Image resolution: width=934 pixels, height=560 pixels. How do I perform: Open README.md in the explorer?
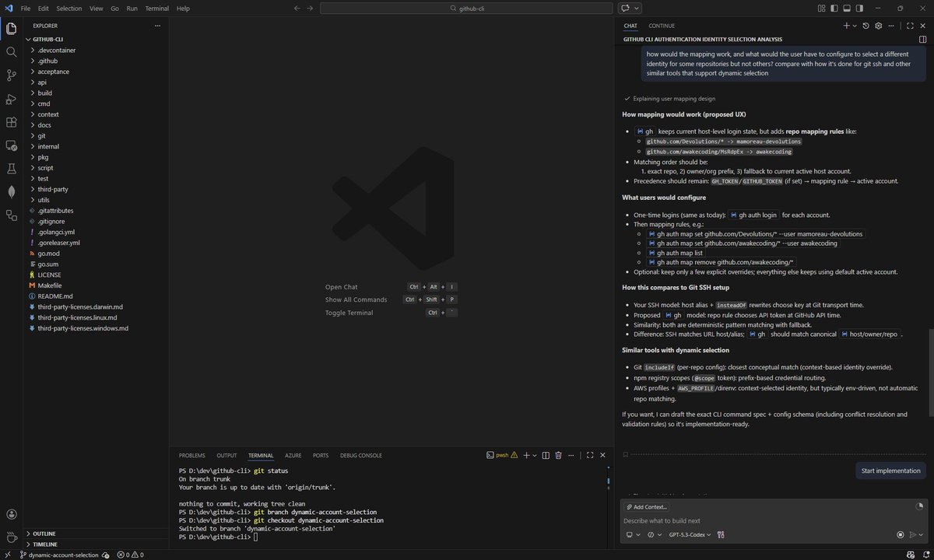pyautogui.click(x=55, y=296)
